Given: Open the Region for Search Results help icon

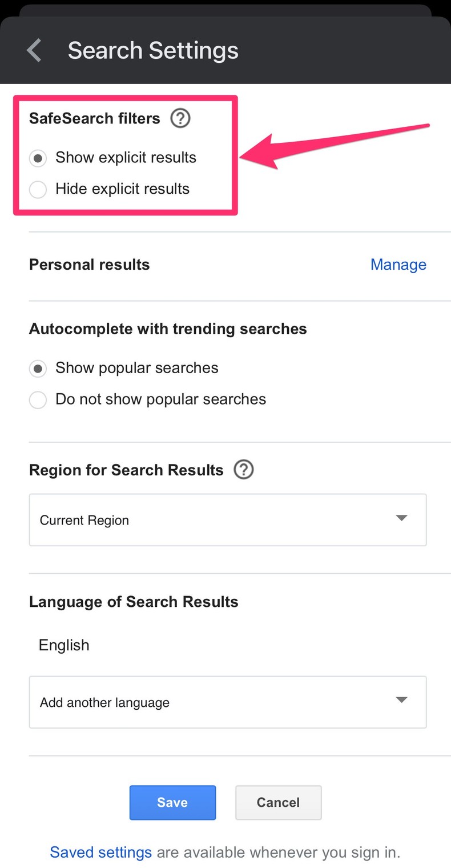Looking at the screenshot, I should click(x=243, y=469).
